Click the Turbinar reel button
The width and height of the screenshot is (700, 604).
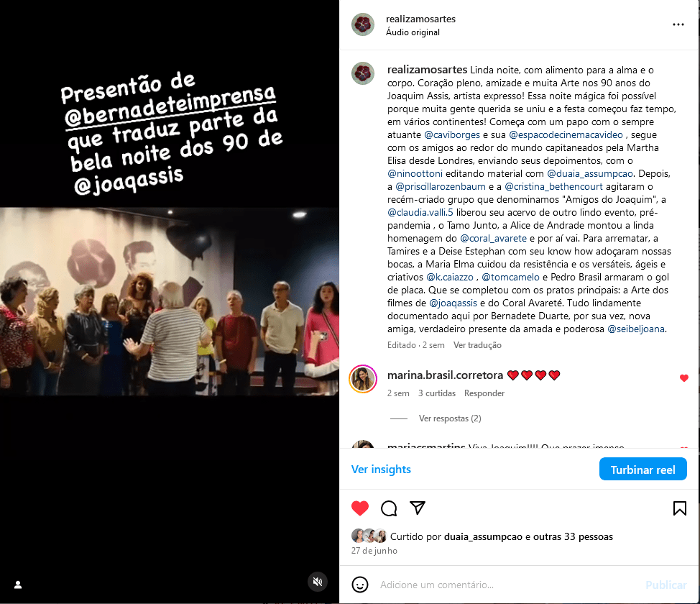pyautogui.click(x=643, y=469)
